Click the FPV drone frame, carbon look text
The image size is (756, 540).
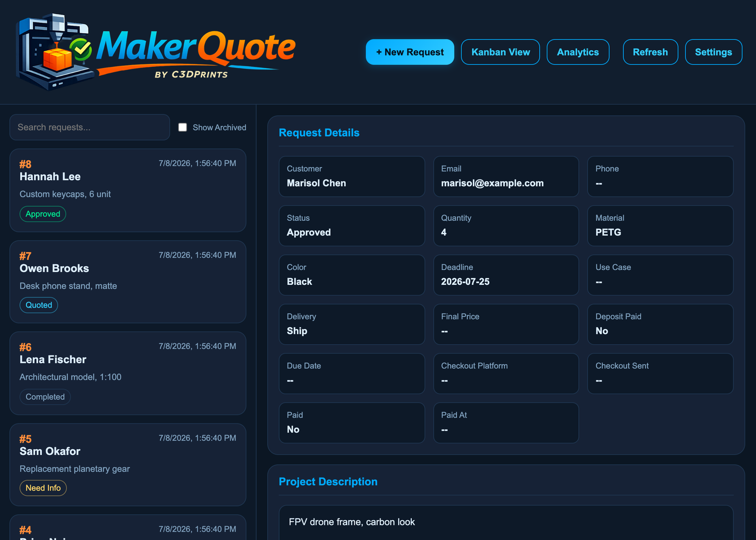click(x=352, y=522)
